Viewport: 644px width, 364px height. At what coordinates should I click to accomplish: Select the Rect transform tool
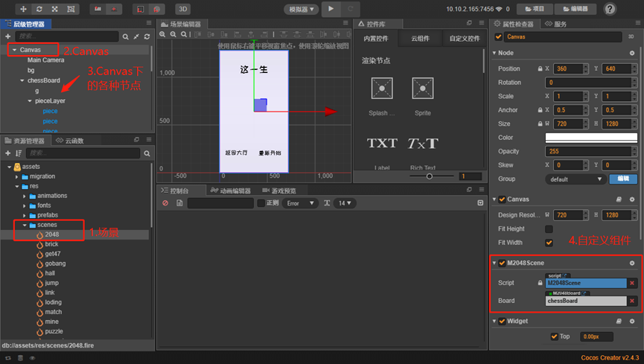tap(71, 9)
